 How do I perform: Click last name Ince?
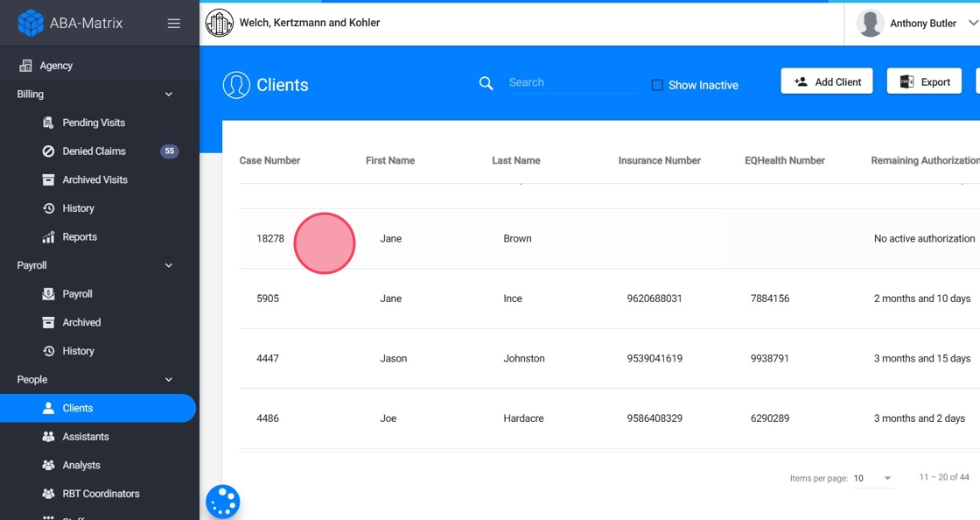point(513,299)
